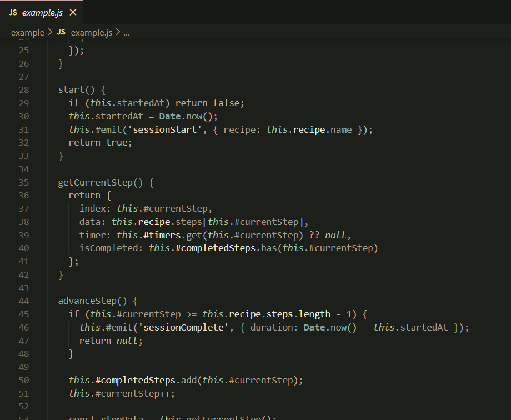The image size is (511, 420).
Task: Expand the breadcrumb ellipsis symbol list
Action: tap(127, 33)
